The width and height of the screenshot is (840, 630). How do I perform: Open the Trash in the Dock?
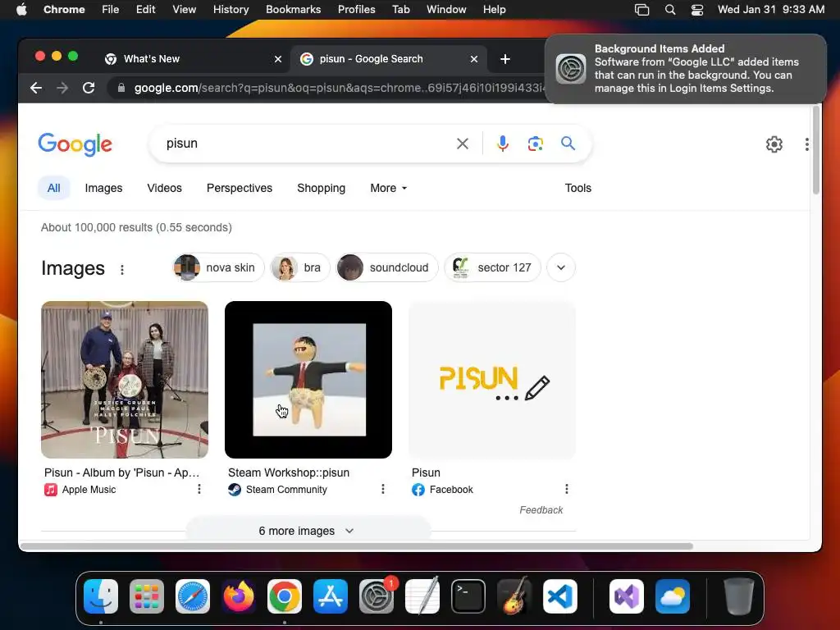(739, 596)
